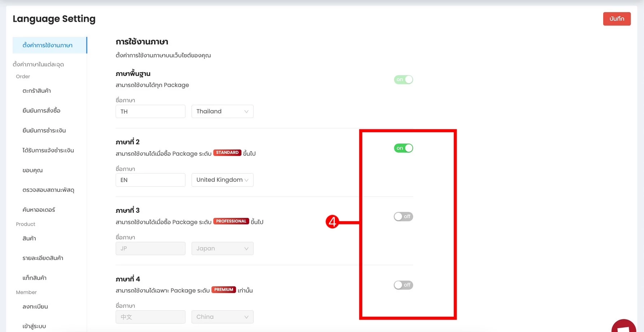Image resolution: width=644 pixels, height=332 pixels.
Task: Disable the second language toggle
Action: [x=403, y=148]
